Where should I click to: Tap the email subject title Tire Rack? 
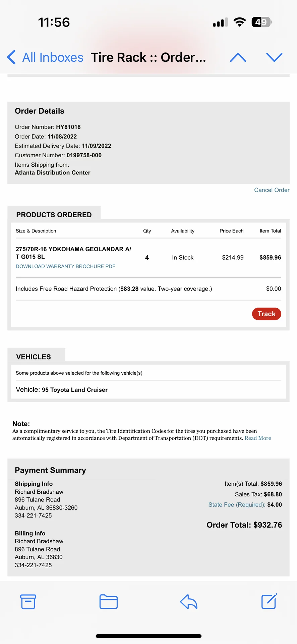coord(148,57)
